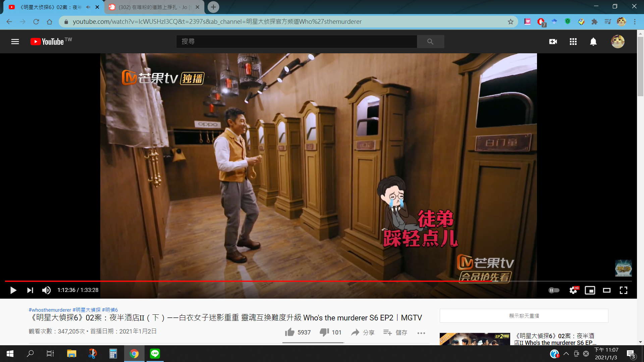Screen dimensions: 644x362
Task: Mute the video player volume
Action: (46, 290)
